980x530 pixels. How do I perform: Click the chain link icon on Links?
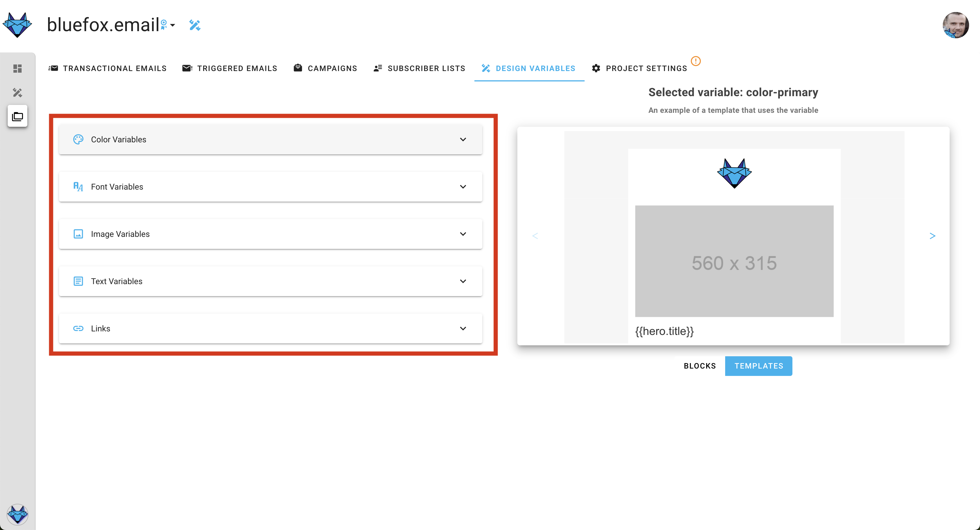(x=78, y=328)
